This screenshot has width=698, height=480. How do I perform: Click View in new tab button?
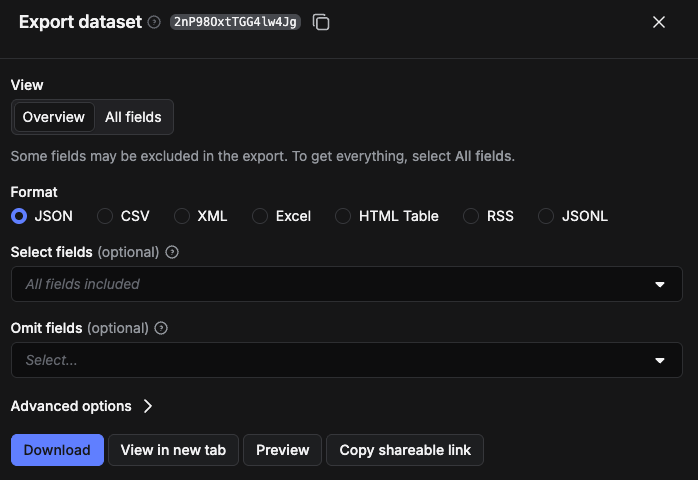tap(173, 450)
